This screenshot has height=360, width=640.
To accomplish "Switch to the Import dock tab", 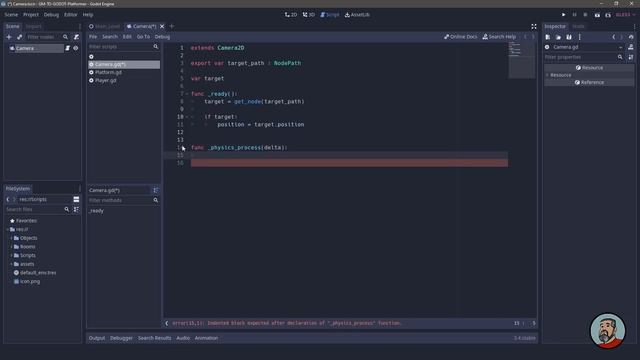I will click(x=33, y=26).
